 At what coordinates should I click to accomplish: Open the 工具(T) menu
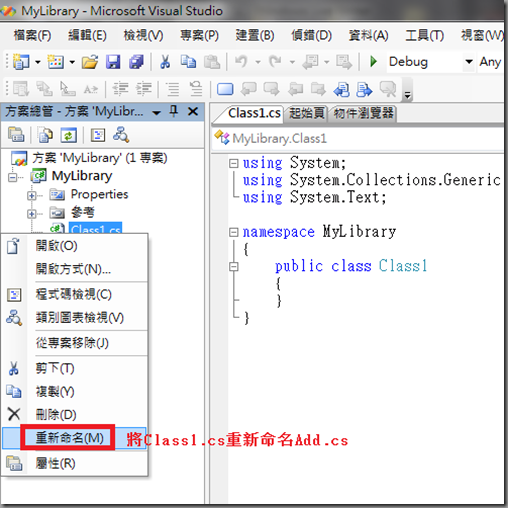point(424,35)
